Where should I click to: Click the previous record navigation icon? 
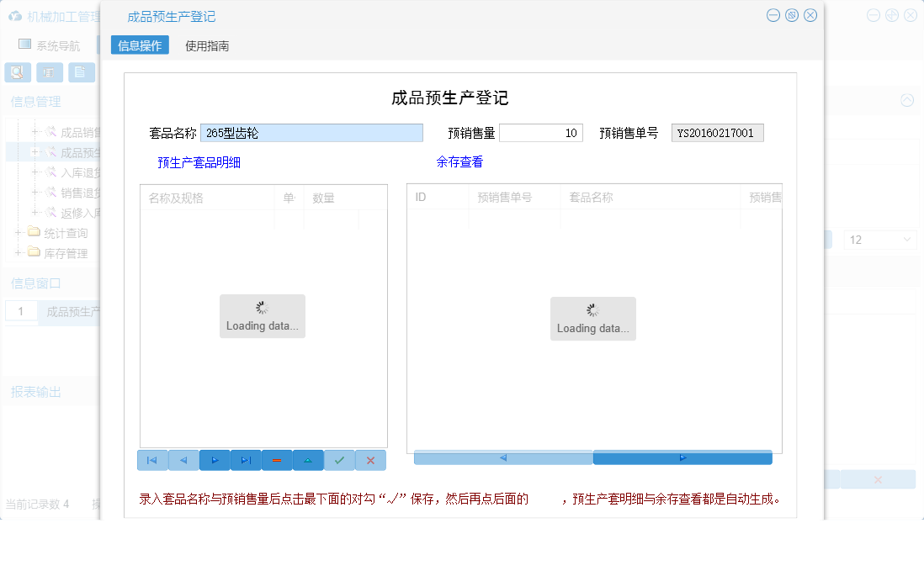[183, 460]
